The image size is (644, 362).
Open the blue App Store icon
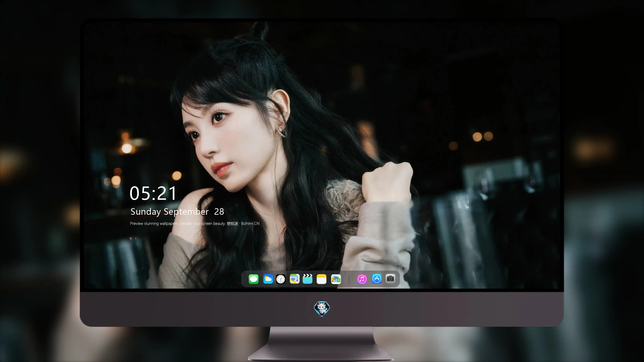[377, 279]
